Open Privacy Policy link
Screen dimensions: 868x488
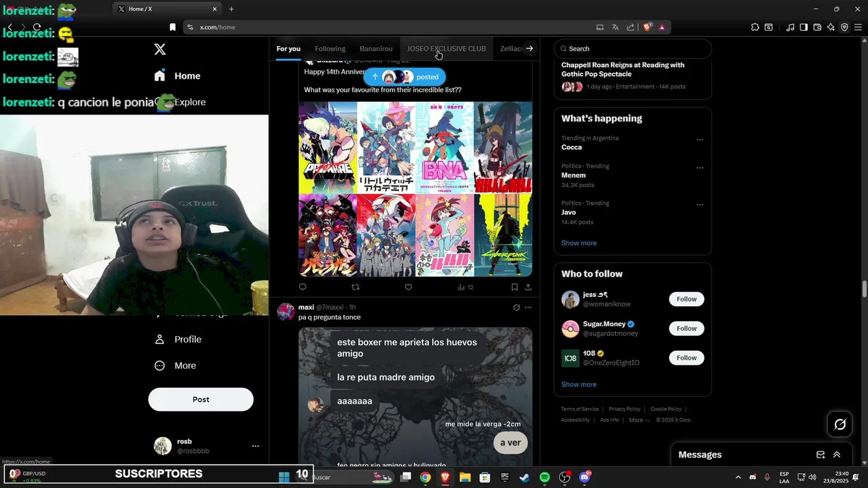pos(625,409)
